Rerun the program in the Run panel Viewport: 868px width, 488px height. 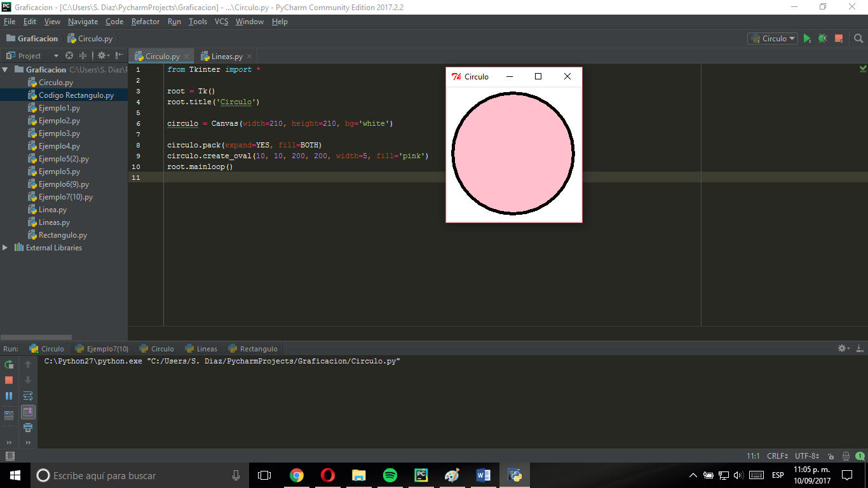point(8,364)
